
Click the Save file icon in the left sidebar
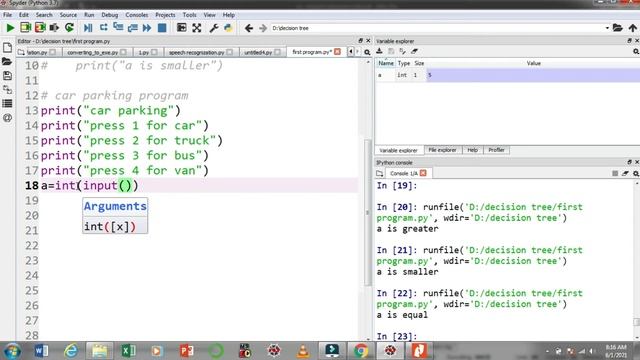point(7,76)
